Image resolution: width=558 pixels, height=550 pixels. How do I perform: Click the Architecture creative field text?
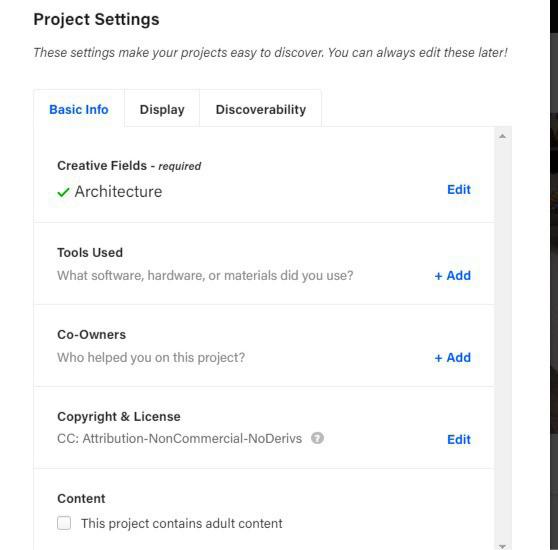tap(118, 192)
